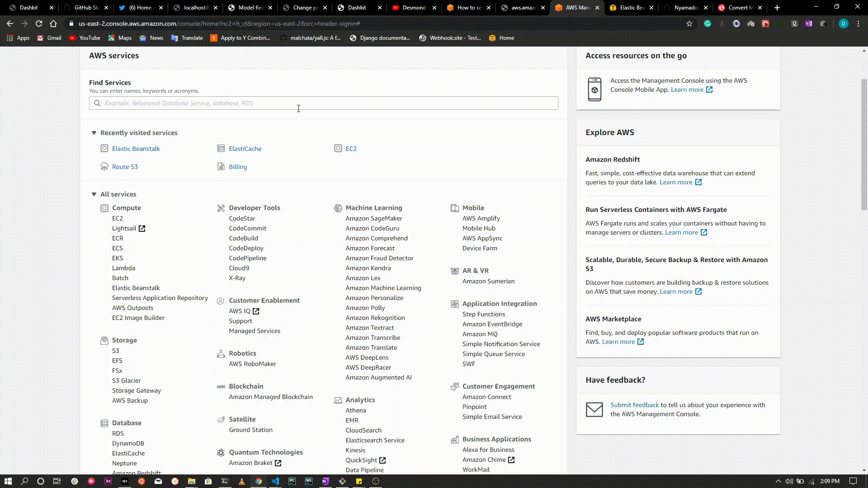Open Windows Start menu
Screen dimensions: 868x488
pyautogui.click(x=8, y=481)
